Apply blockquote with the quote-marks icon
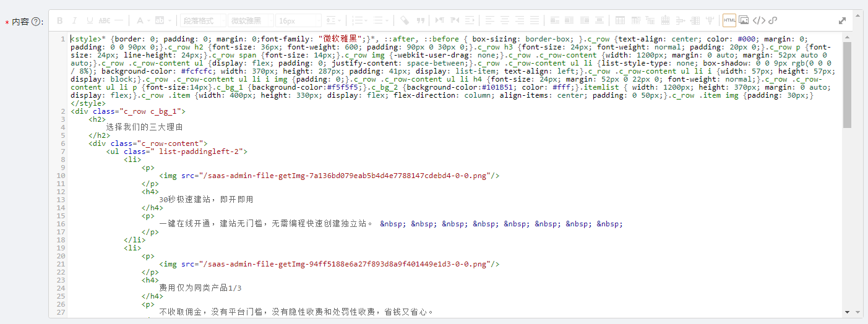Viewport: 868px width, 324px height. 421,20
